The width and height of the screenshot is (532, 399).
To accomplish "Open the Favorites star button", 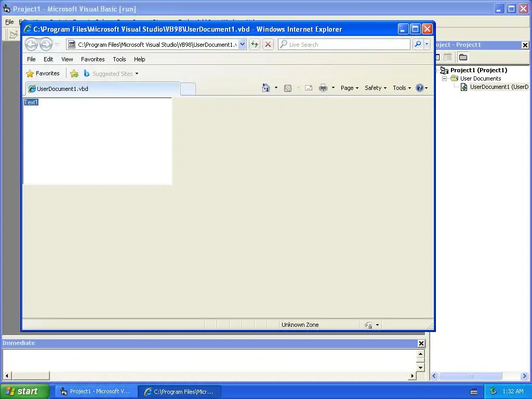I will click(43, 73).
